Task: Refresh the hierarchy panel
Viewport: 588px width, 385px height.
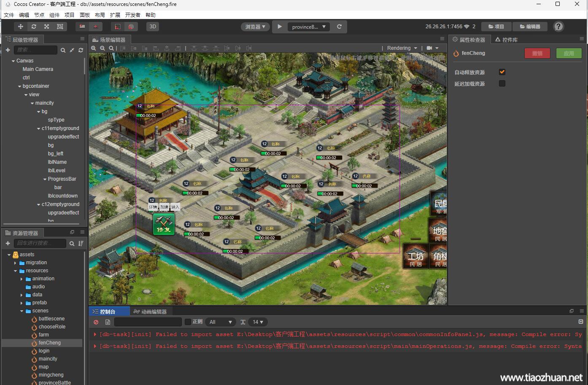Action: click(x=81, y=50)
